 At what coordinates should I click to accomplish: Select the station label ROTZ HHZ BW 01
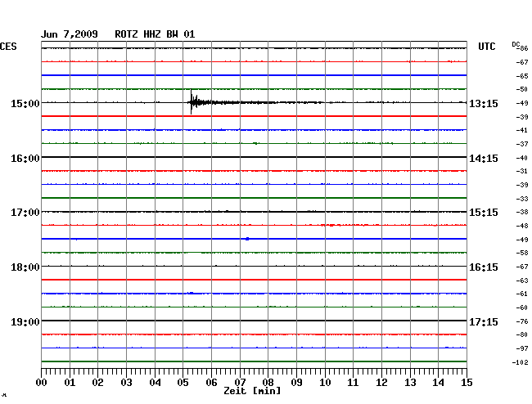pyautogui.click(x=155, y=34)
